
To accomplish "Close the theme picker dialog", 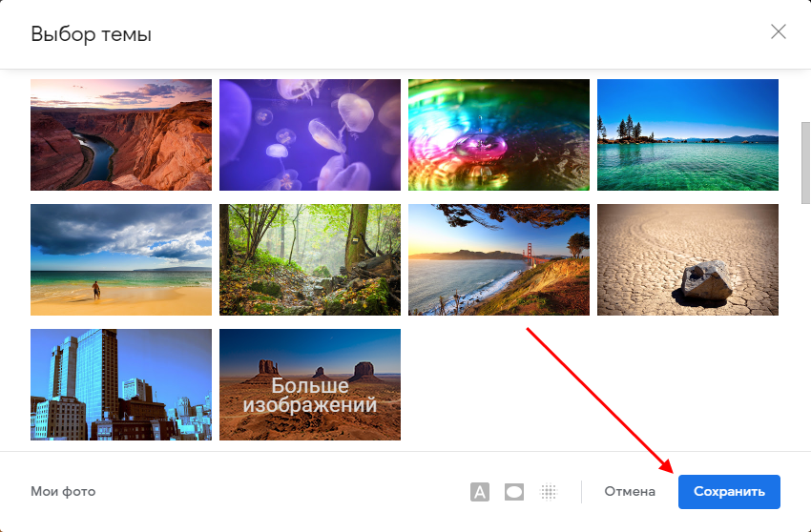I will [779, 32].
